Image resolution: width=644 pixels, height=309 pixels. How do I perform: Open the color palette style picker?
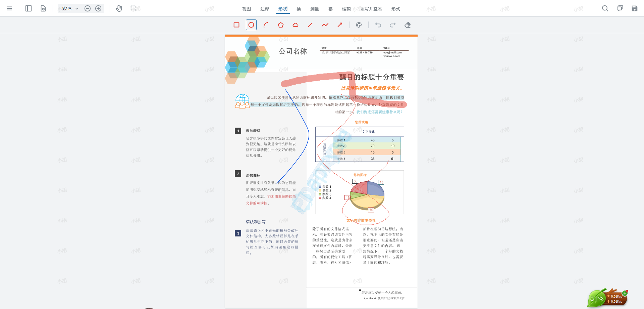pyautogui.click(x=359, y=25)
